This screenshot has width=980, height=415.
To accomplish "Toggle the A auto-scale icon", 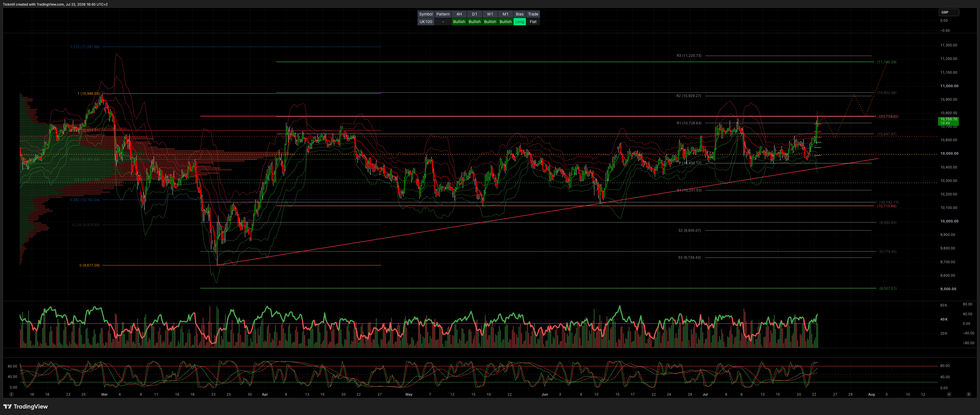I will tap(949, 394).
